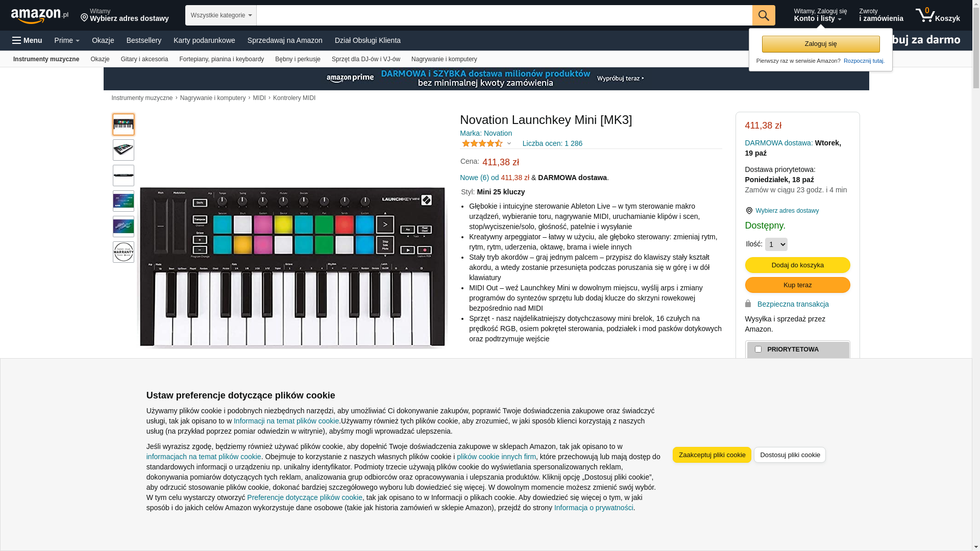This screenshot has width=980, height=551.
Task: Expand the Wszystkie kategorie dropdown
Action: coord(220,15)
